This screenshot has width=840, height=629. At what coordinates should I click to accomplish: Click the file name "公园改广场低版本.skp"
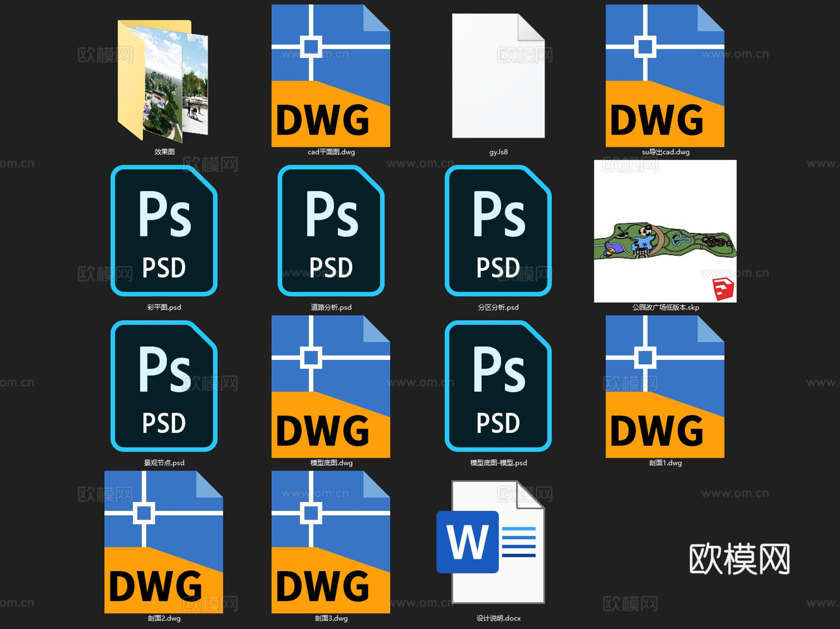665,307
